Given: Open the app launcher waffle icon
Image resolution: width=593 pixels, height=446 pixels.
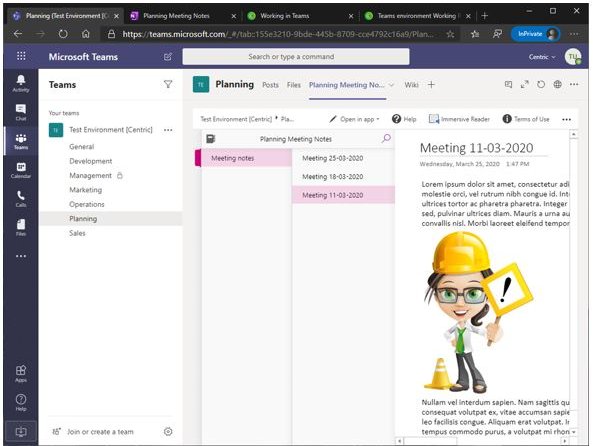Looking at the screenshot, I should click(21, 56).
